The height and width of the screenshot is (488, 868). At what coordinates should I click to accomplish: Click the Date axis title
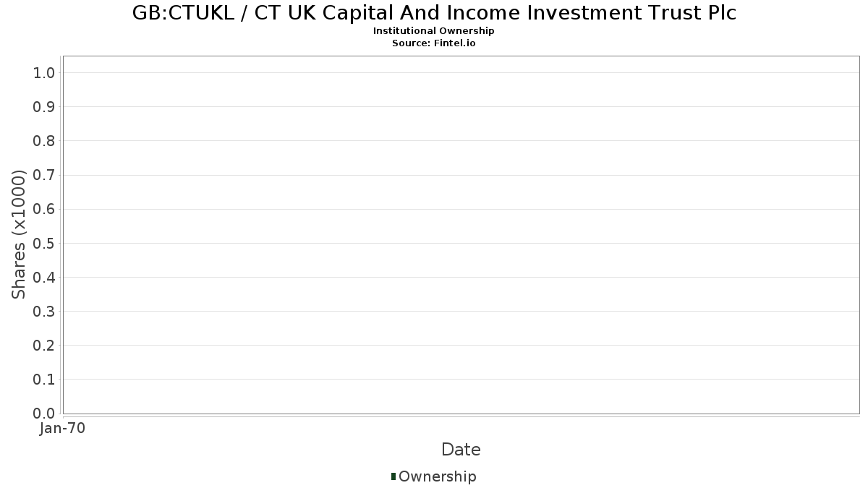click(461, 450)
